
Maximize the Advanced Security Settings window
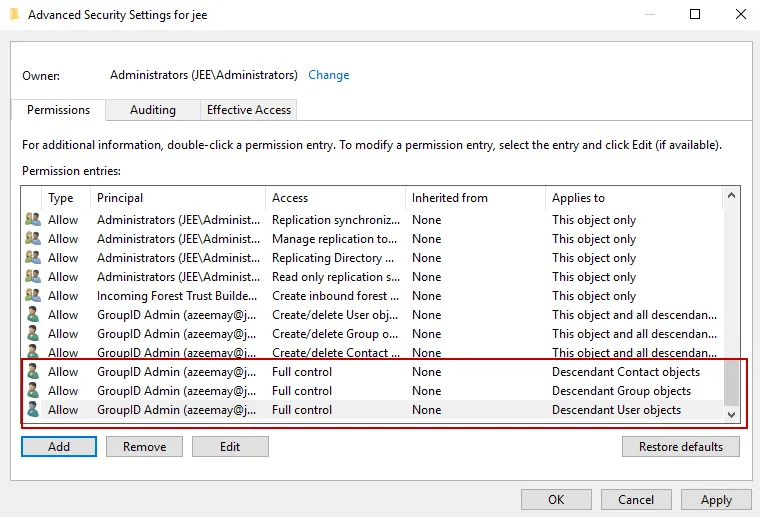click(695, 14)
